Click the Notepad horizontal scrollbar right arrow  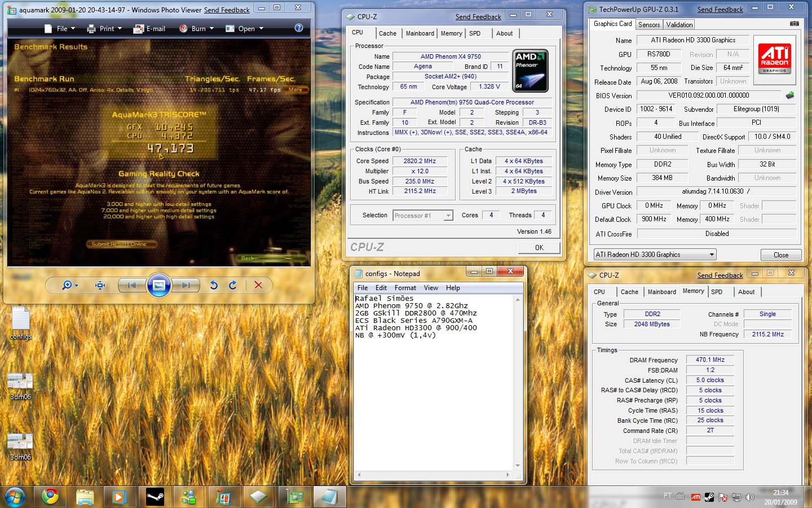pos(508,475)
